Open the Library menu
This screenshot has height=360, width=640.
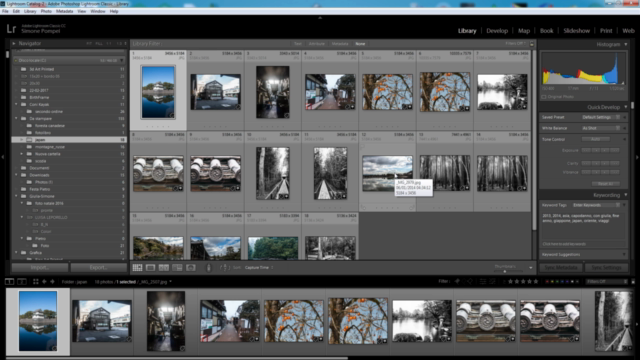[x=30, y=11]
